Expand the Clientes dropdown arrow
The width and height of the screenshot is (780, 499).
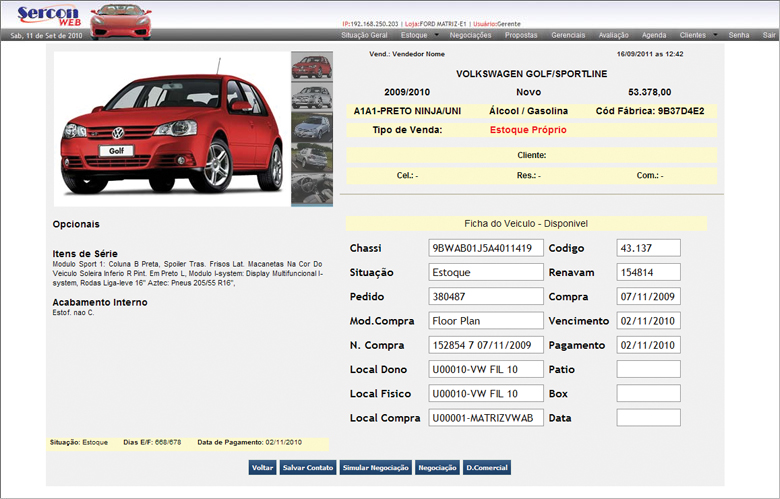[x=715, y=35]
